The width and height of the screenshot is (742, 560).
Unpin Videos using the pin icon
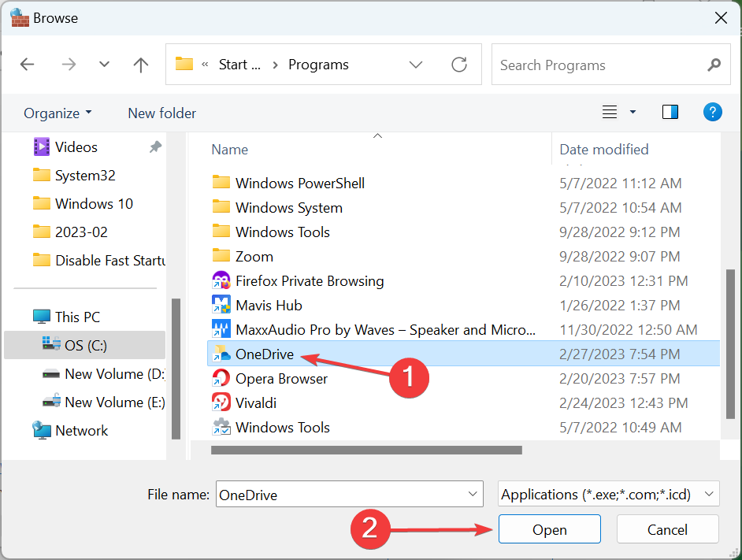(155, 147)
